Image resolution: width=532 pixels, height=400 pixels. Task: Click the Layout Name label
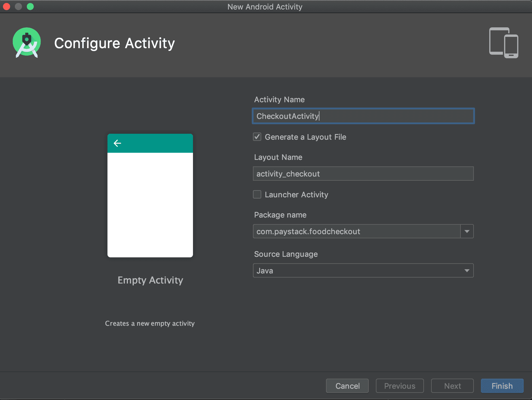coord(278,157)
